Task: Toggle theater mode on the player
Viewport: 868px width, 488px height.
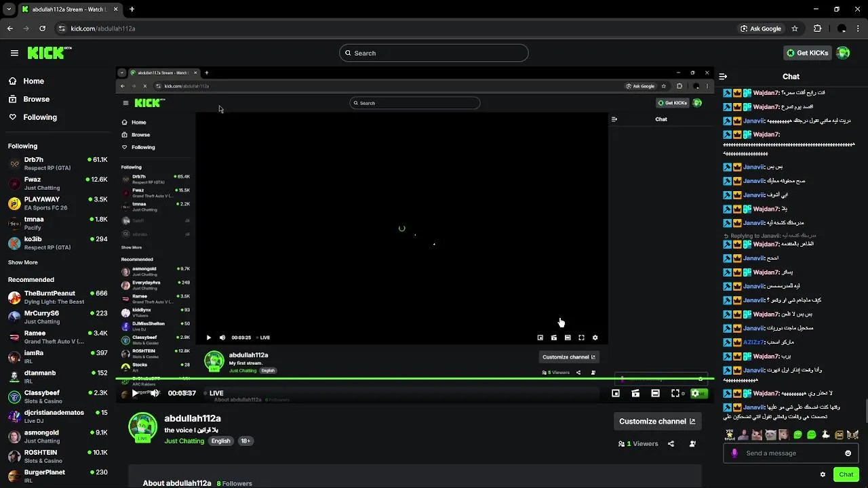Action: click(635, 393)
